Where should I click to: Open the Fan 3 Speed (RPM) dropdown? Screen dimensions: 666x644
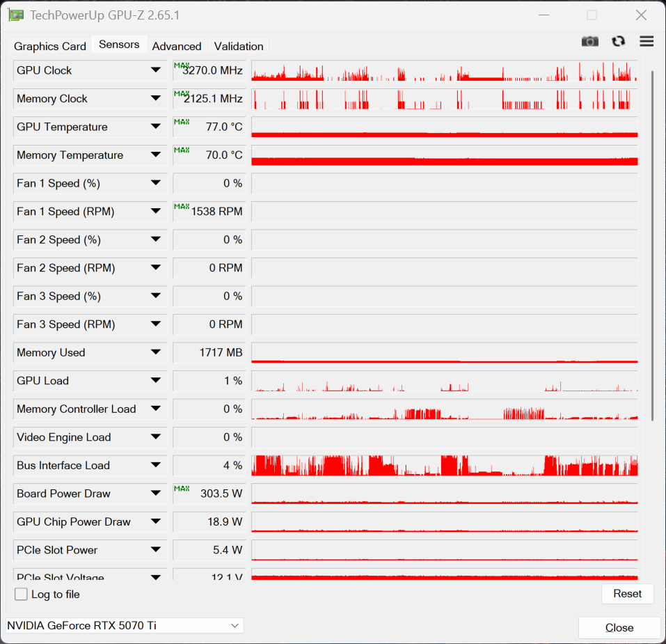coord(156,324)
